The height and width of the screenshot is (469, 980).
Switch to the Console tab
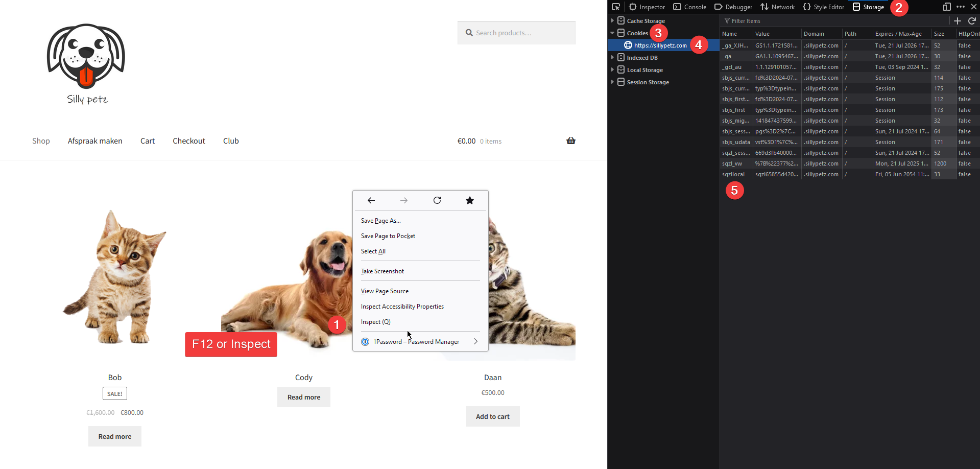(690, 7)
